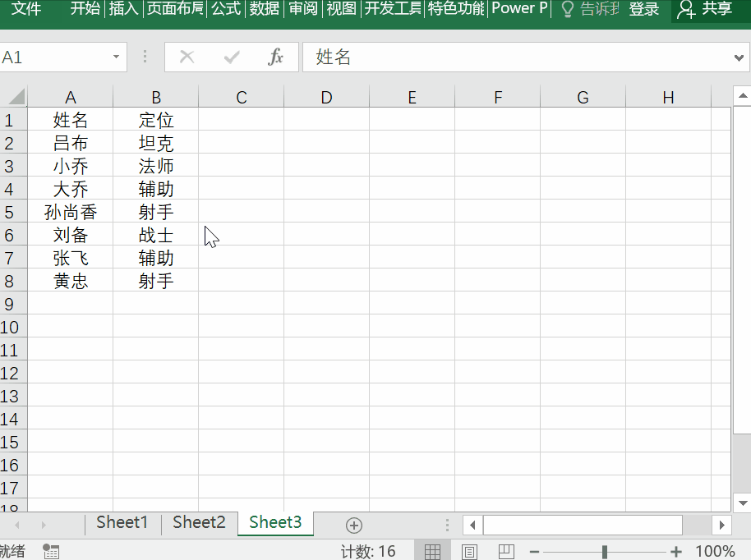Switch to Sheet1 tab
This screenshot has width=751, height=560.
122,522
